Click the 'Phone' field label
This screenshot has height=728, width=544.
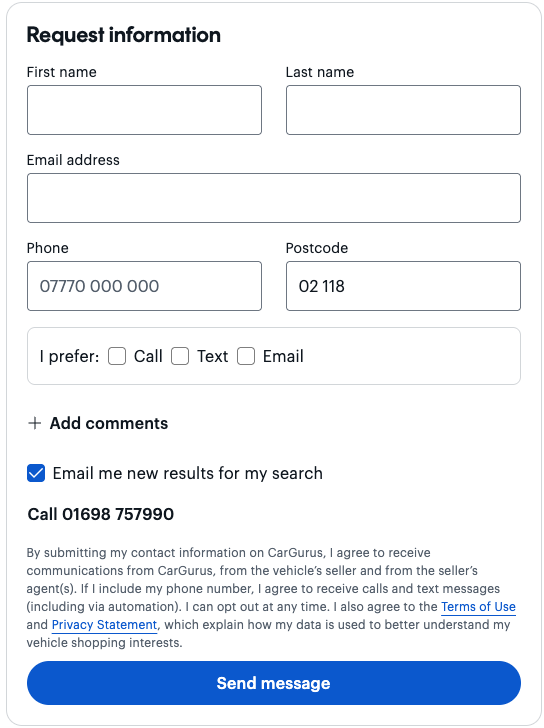[48, 248]
